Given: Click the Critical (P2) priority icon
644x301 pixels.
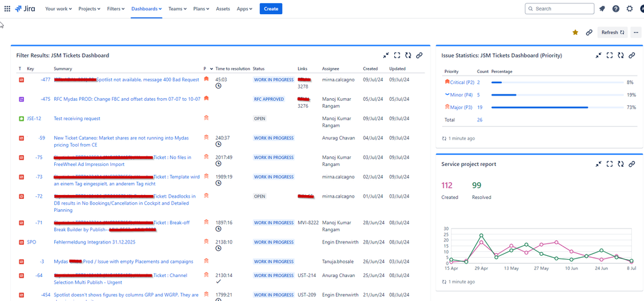Looking at the screenshot, I should click(x=447, y=82).
